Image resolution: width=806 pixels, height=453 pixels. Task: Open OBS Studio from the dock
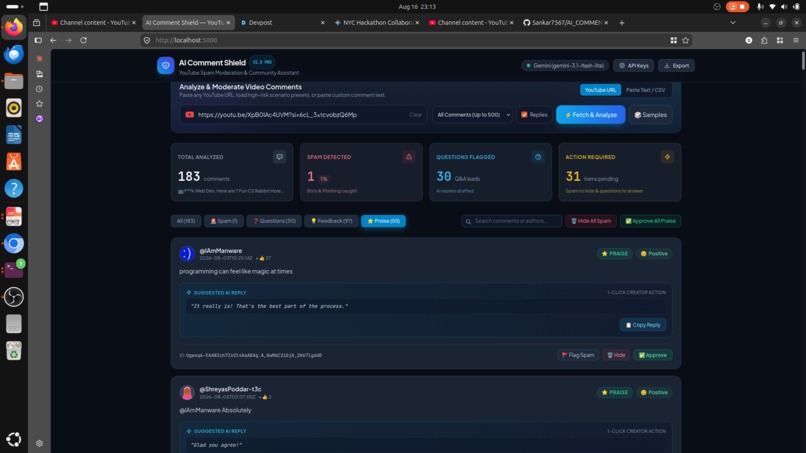point(14,297)
